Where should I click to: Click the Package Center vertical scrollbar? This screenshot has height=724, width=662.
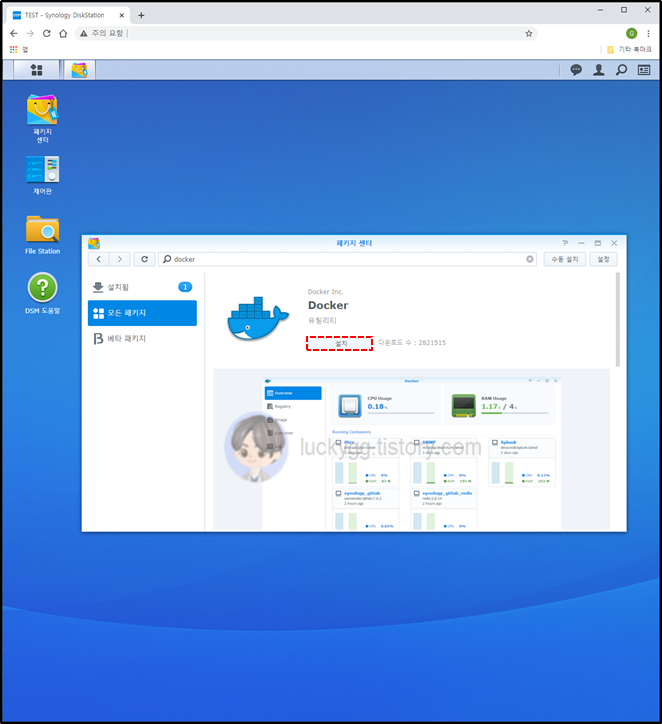click(x=618, y=320)
